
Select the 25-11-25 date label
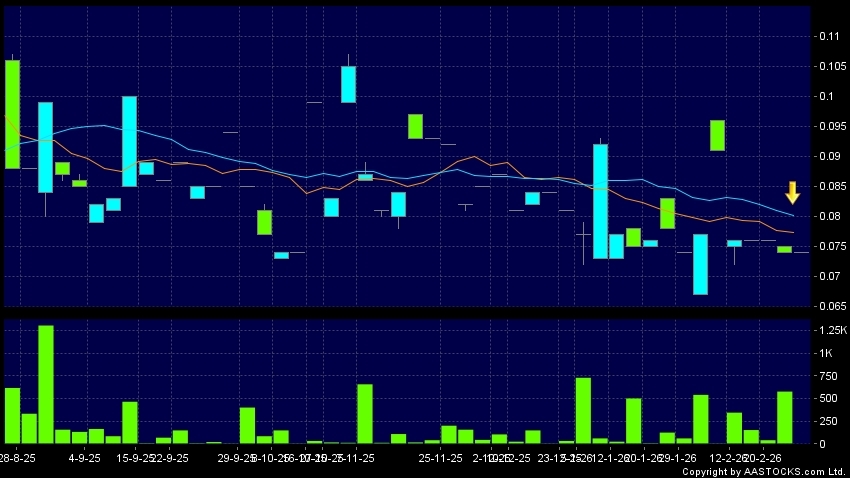pyautogui.click(x=440, y=457)
